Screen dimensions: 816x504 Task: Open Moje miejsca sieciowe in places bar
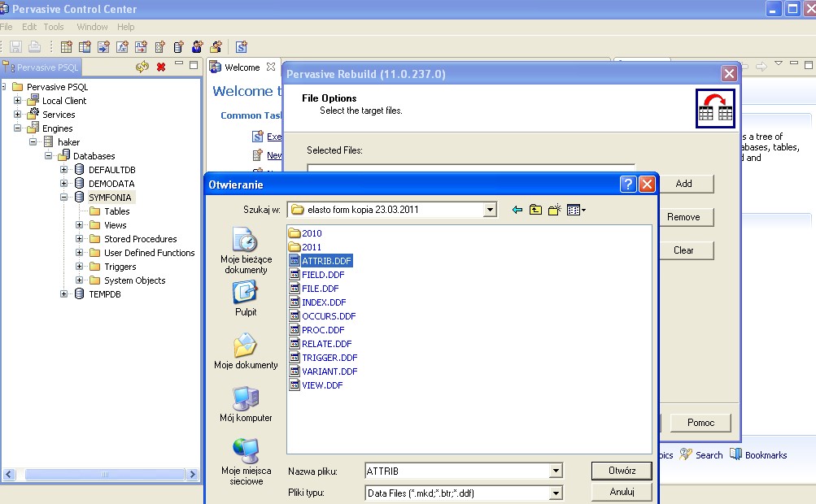[246, 462]
